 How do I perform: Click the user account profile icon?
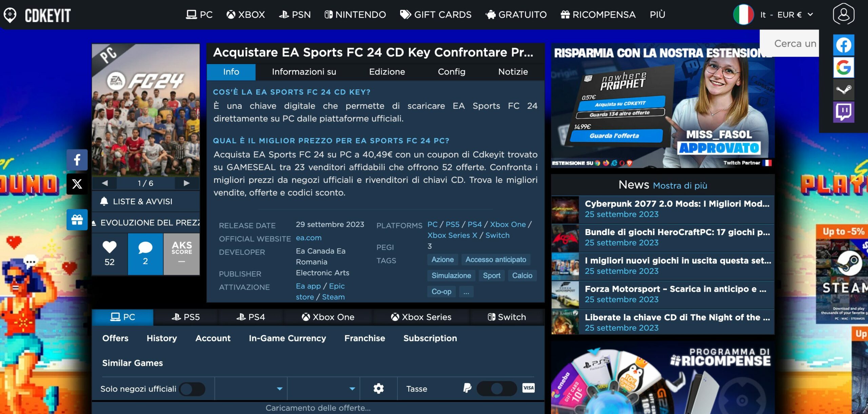tap(843, 14)
